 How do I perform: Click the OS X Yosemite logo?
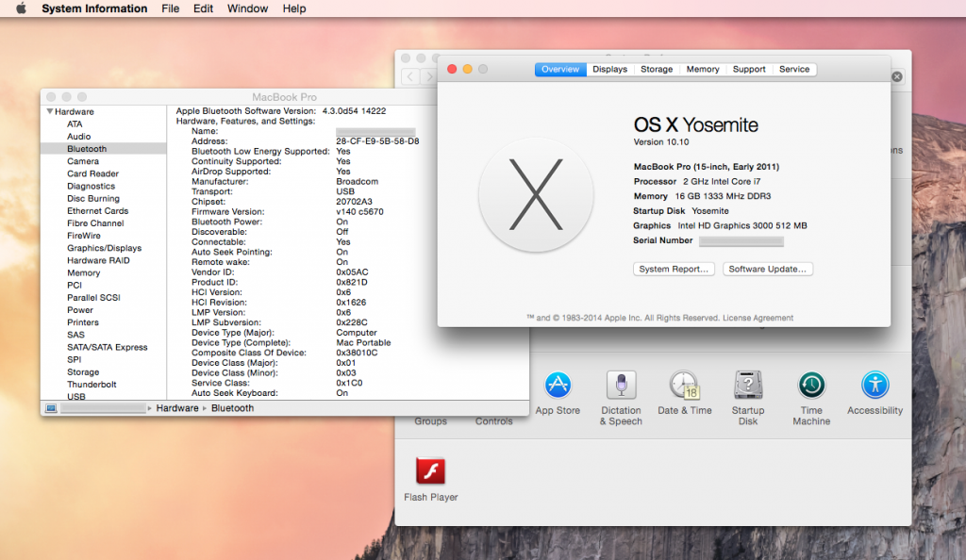[x=536, y=195]
